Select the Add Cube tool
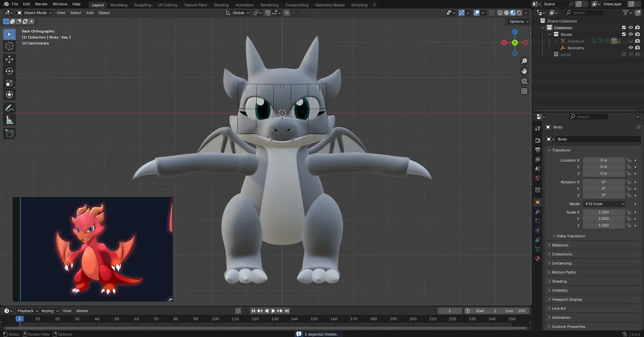644x337 pixels. [9, 133]
